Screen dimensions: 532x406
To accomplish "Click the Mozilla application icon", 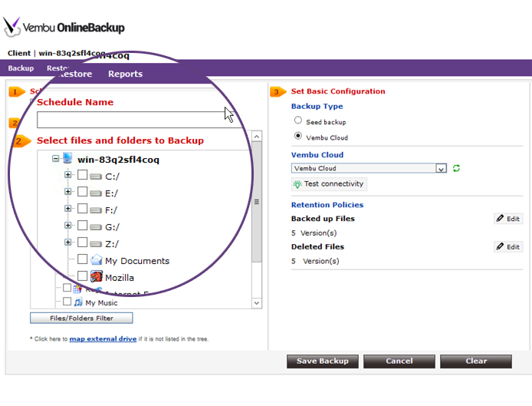I will pos(97,276).
